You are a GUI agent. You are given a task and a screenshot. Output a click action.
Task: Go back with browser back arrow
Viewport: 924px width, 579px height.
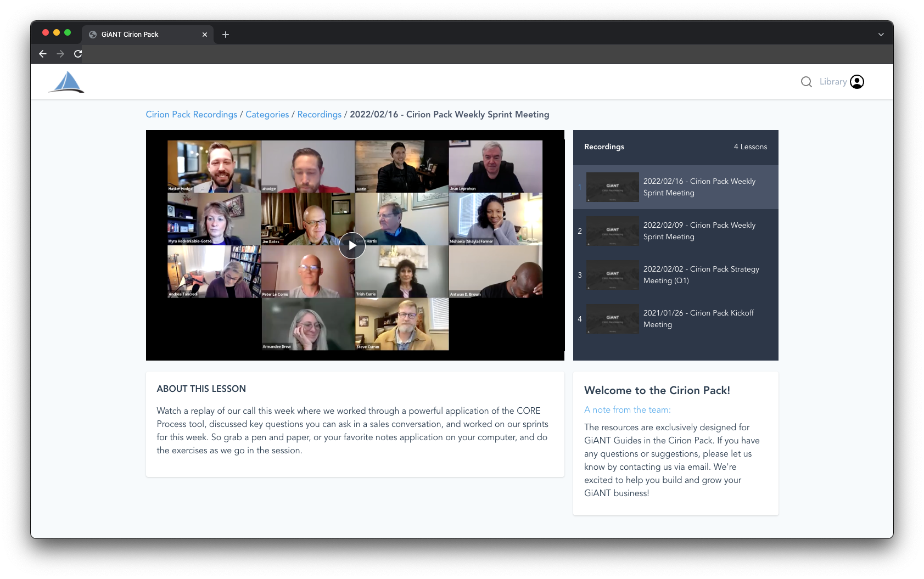[43, 54]
